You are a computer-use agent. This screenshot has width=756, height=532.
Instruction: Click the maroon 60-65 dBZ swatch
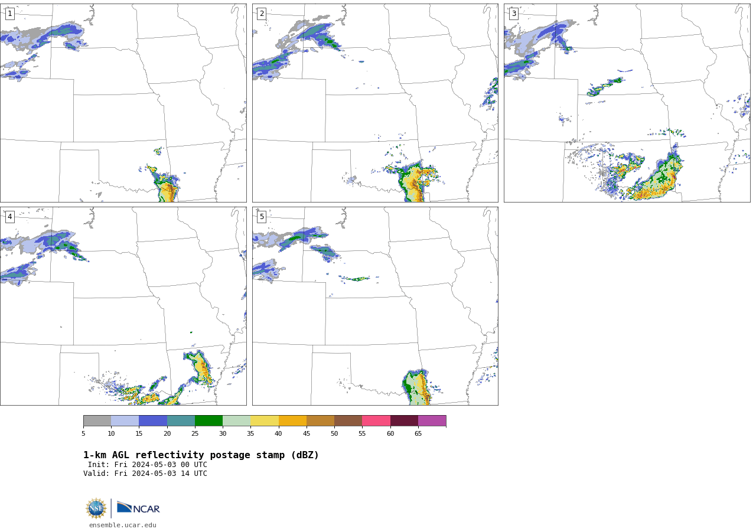pos(404,421)
